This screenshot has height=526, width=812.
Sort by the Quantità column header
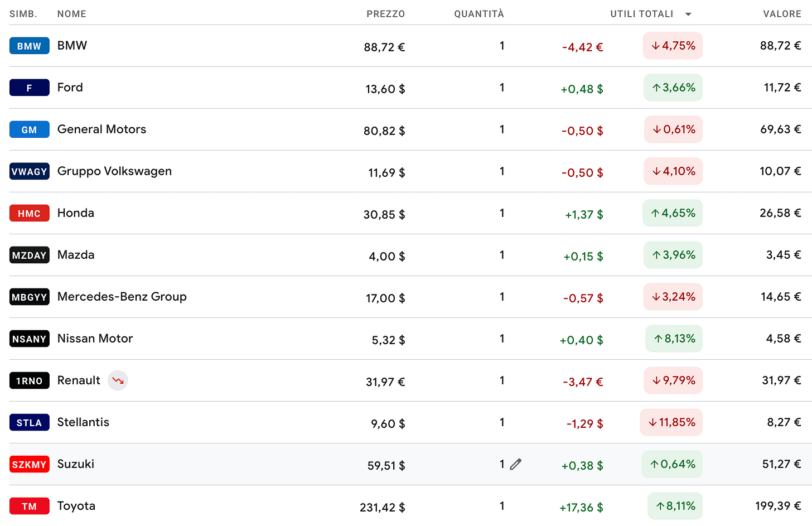tap(479, 14)
